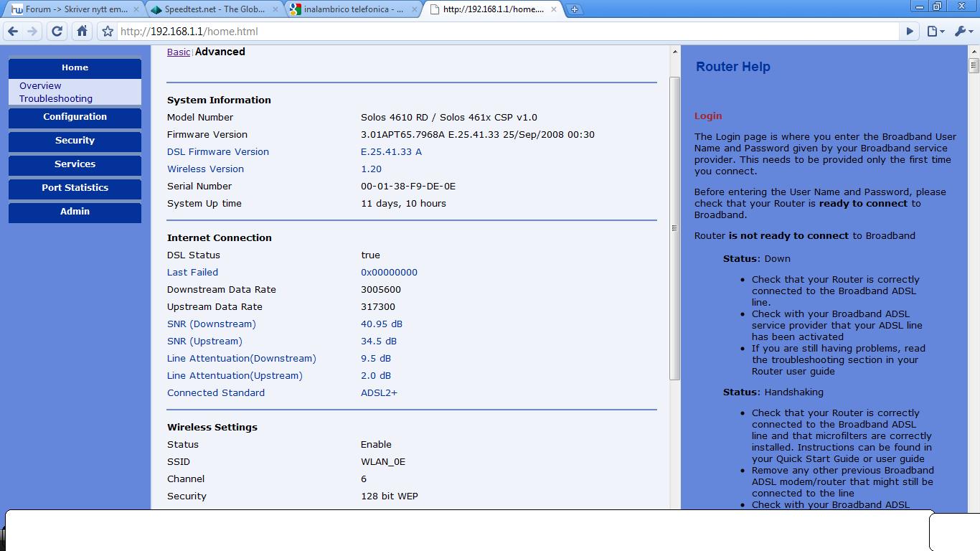Click the Go arrow beside the address bar
Viewport: 980px width, 551px height.
[910, 31]
